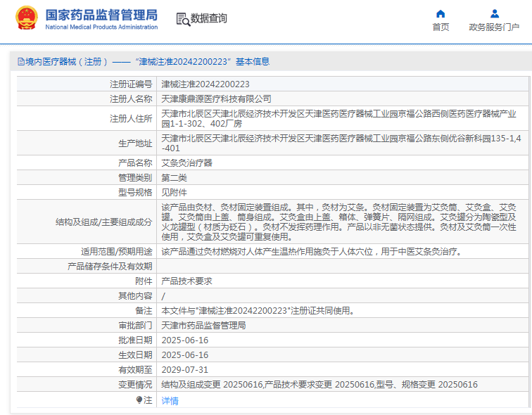Click the 首页 home icon
This screenshot has width=532, height=415.
pos(441,14)
